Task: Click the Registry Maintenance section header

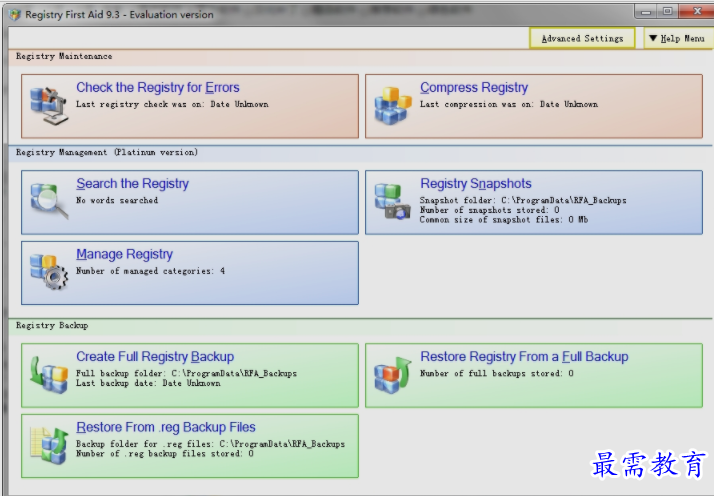Action: click(64, 56)
